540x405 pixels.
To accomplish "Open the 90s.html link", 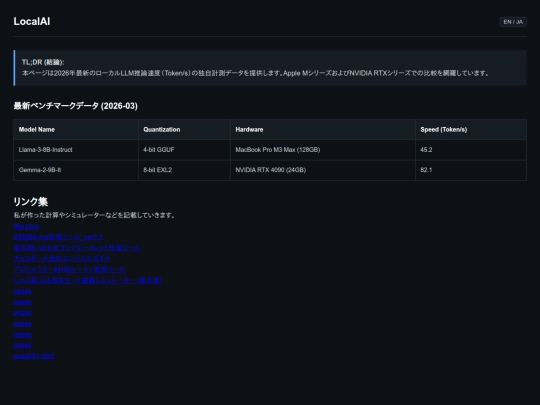I will [27, 226].
